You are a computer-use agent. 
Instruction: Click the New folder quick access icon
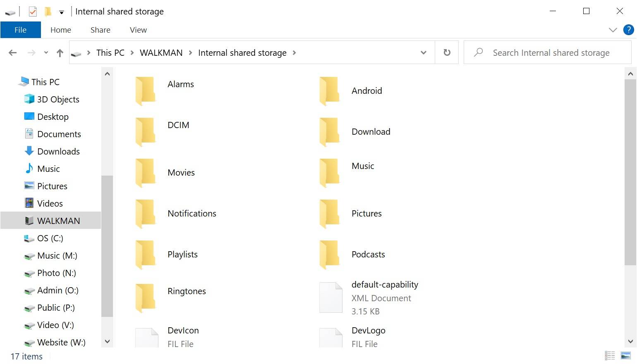click(x=48, y=12)
